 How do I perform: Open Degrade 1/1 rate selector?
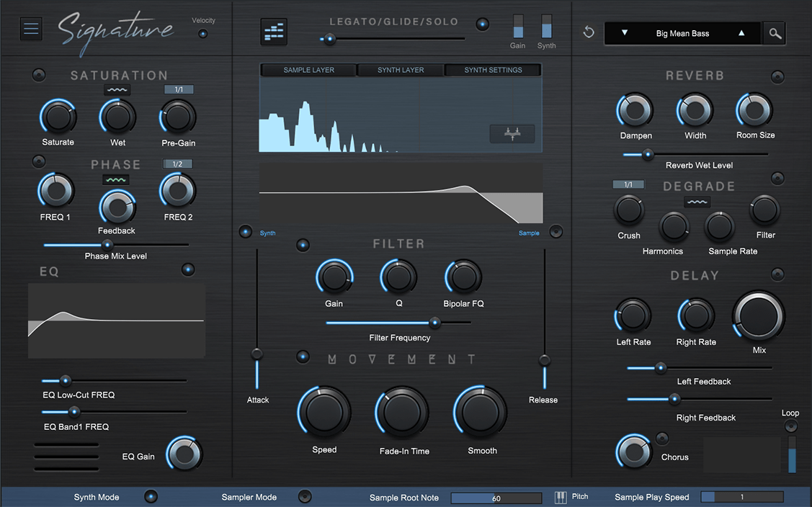click(628, 184)
